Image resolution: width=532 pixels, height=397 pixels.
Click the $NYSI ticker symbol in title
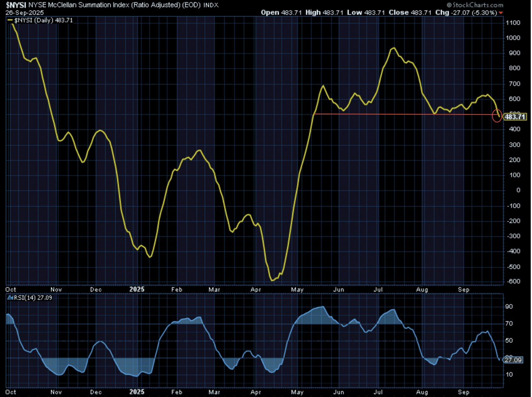coord(16,5)
